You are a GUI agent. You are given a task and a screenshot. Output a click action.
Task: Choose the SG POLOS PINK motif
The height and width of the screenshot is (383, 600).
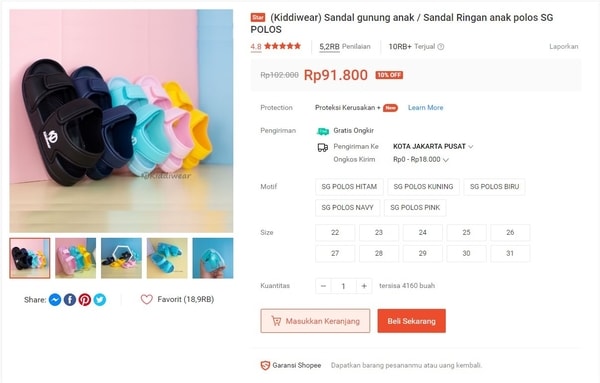pyautogui.click(x=415, y=208)
